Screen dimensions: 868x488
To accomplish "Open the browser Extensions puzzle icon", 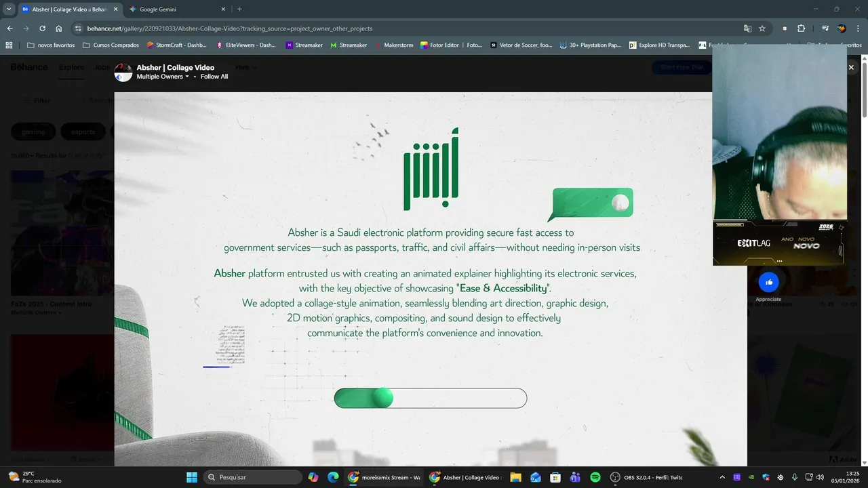I will click(x=801, y=28).
